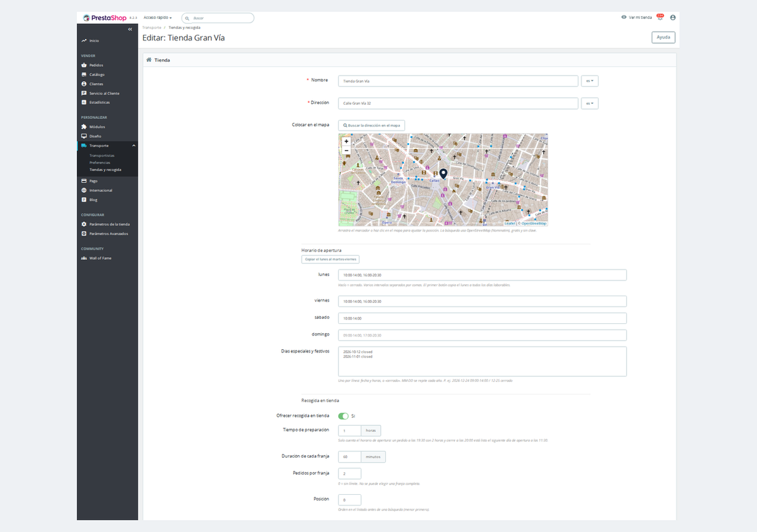Click the magnifier icon in search box
Image resolution: width=757 pixels, height=532 pixels.
(187, 18)
